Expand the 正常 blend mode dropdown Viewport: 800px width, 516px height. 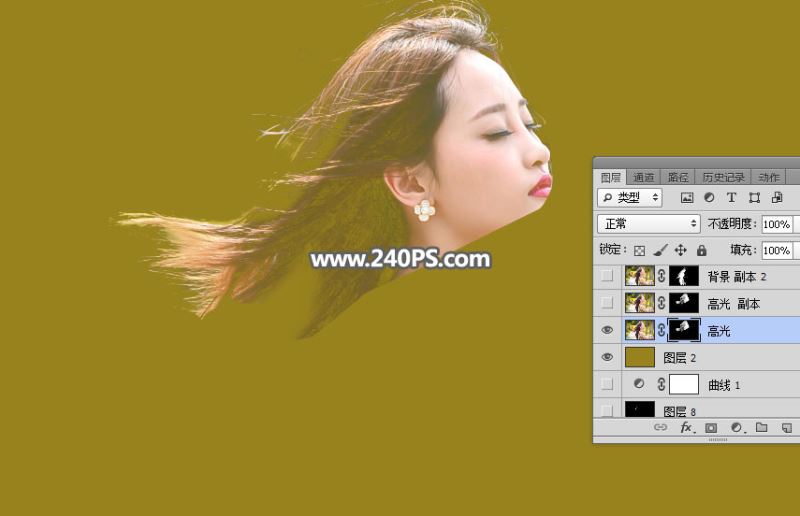648,224
